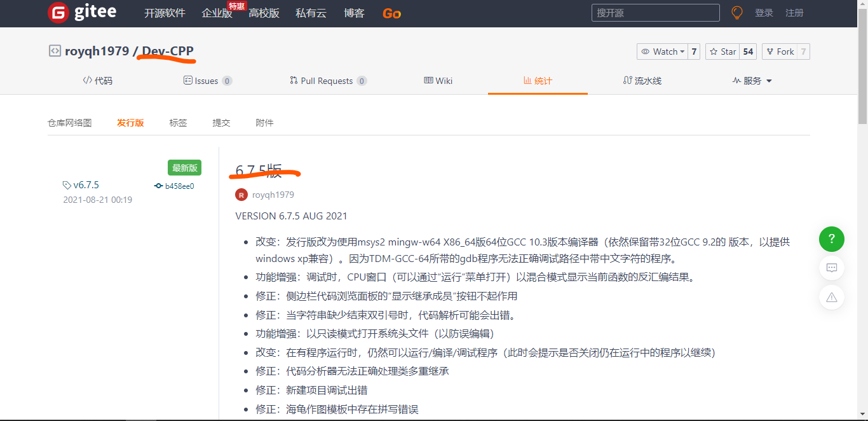Open 标签 sub-tab
868x421 pixels.
178,123
